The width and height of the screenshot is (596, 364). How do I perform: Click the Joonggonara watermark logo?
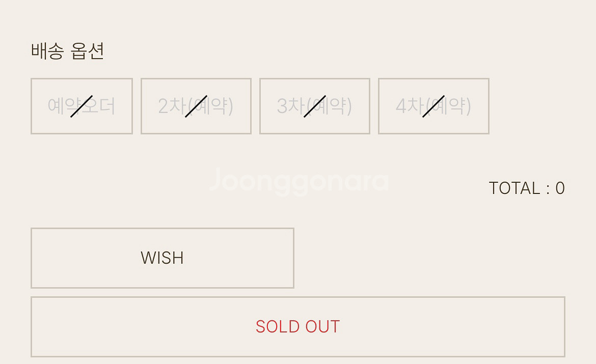[299, 182]
